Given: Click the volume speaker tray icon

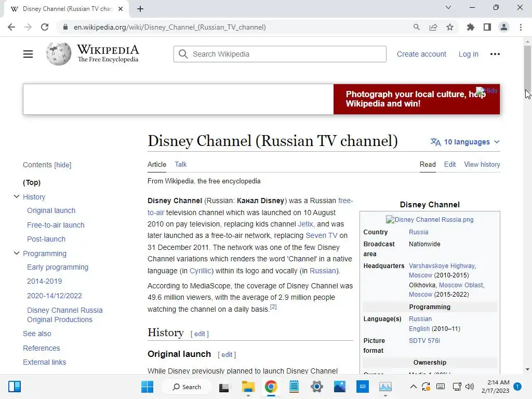Looking at the screenshot, I should [470, 387].
